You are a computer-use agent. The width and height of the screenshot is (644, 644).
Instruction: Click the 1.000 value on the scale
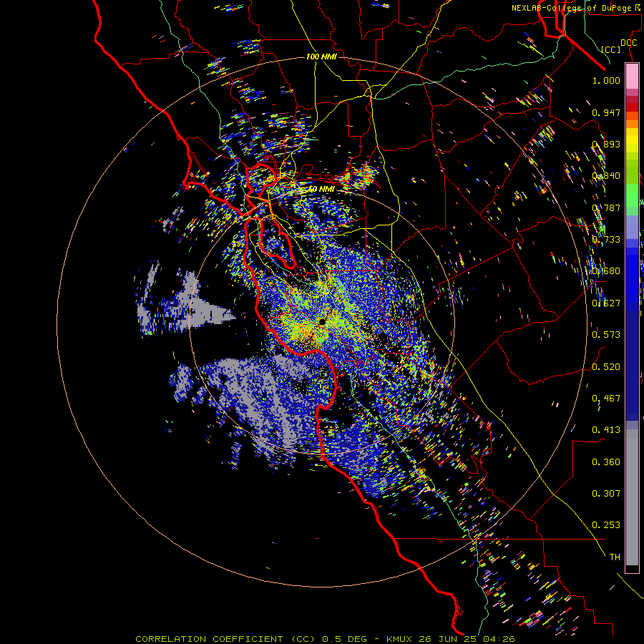pos(606,80)
